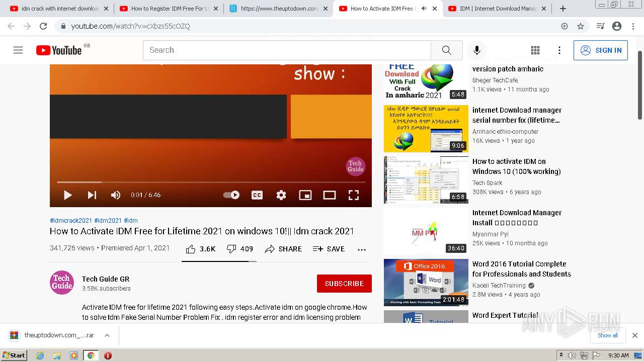Bookmark this page with star icon

581,26
